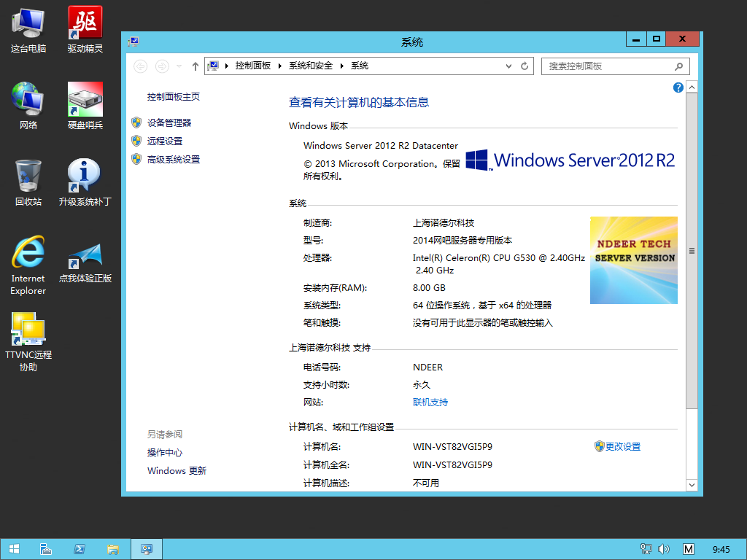Click the 更改设置 link

point(622,447)
